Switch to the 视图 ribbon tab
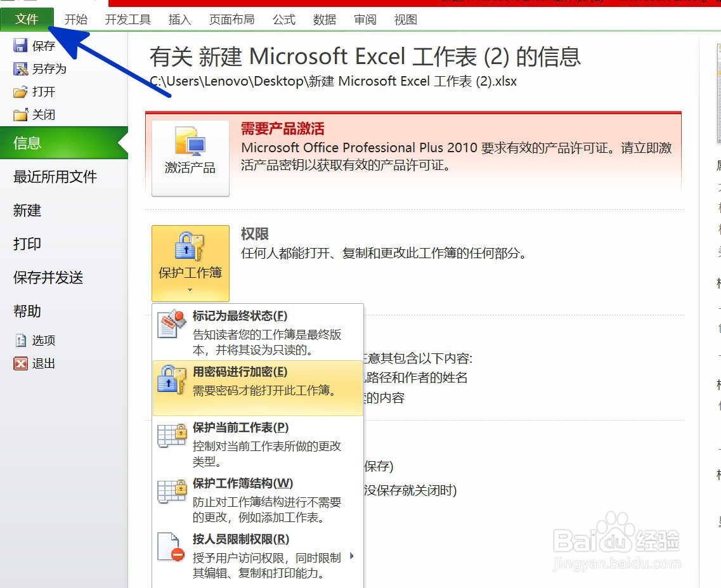This screenshot has width=721, height=588. coord(406,19)
